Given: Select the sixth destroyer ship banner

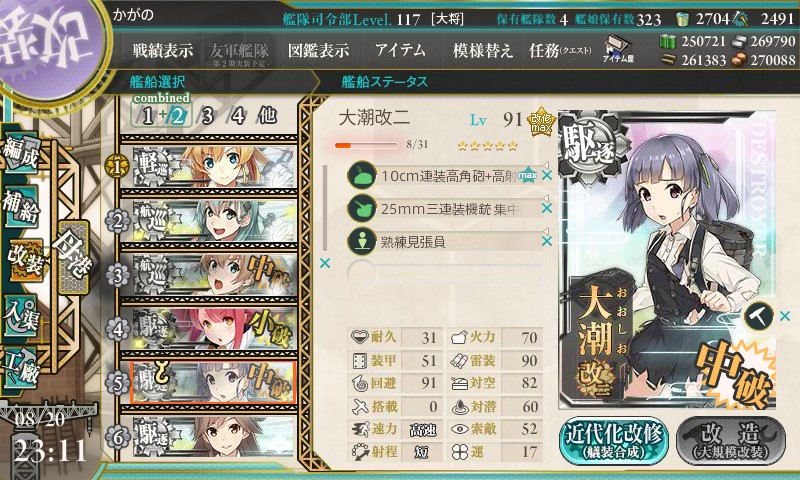Looking at the screenshot, I should 213,436.
